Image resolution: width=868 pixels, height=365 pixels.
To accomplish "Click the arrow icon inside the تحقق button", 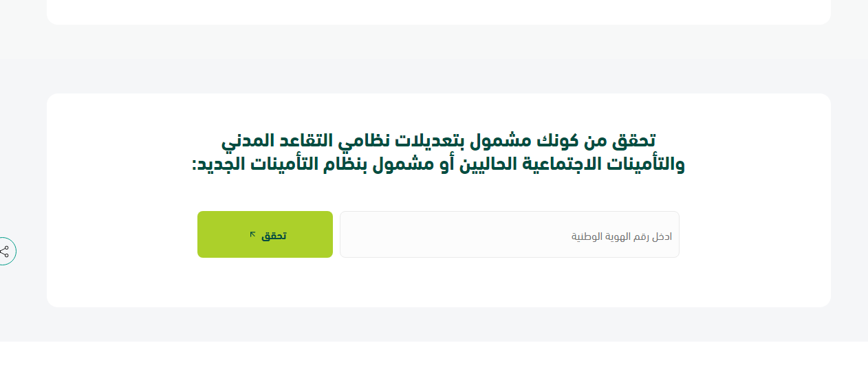I will (x=252, y=235).
